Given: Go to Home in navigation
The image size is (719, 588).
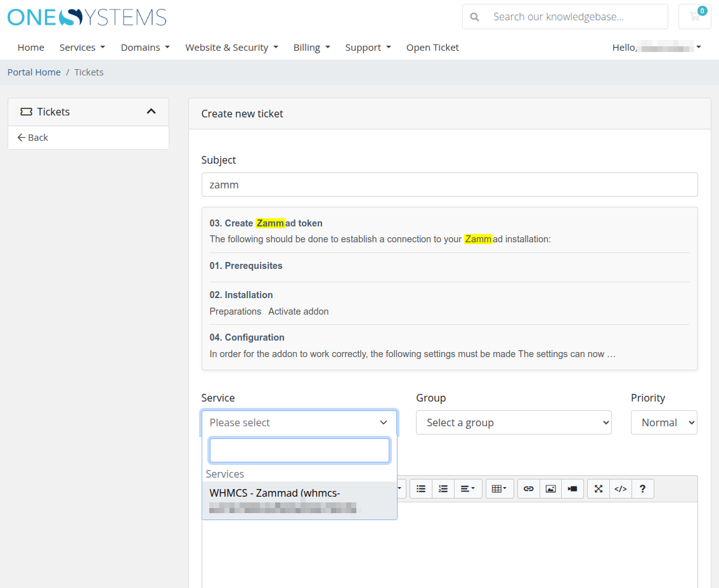Looking at the screenshot, I should [30, 48].
